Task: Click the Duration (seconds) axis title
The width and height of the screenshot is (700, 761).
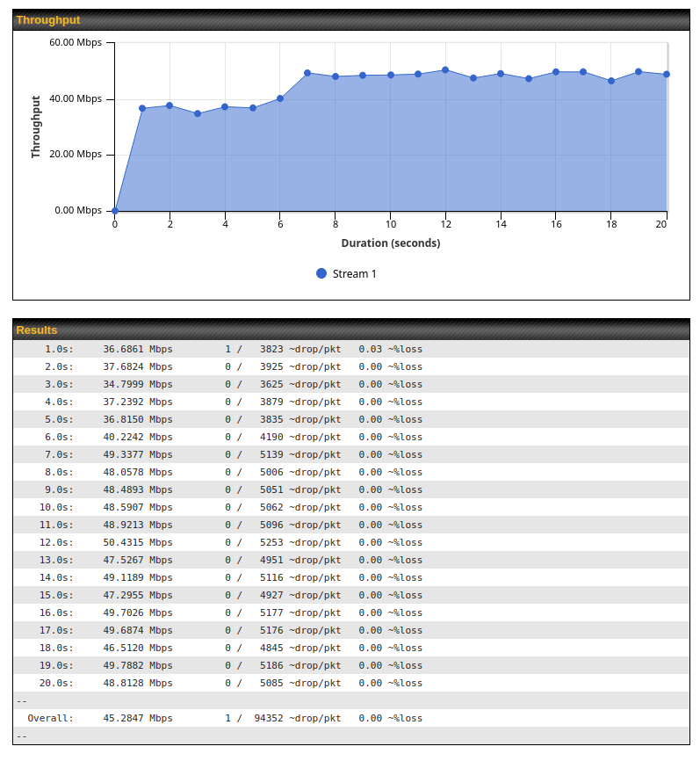Action: (391, 243)
